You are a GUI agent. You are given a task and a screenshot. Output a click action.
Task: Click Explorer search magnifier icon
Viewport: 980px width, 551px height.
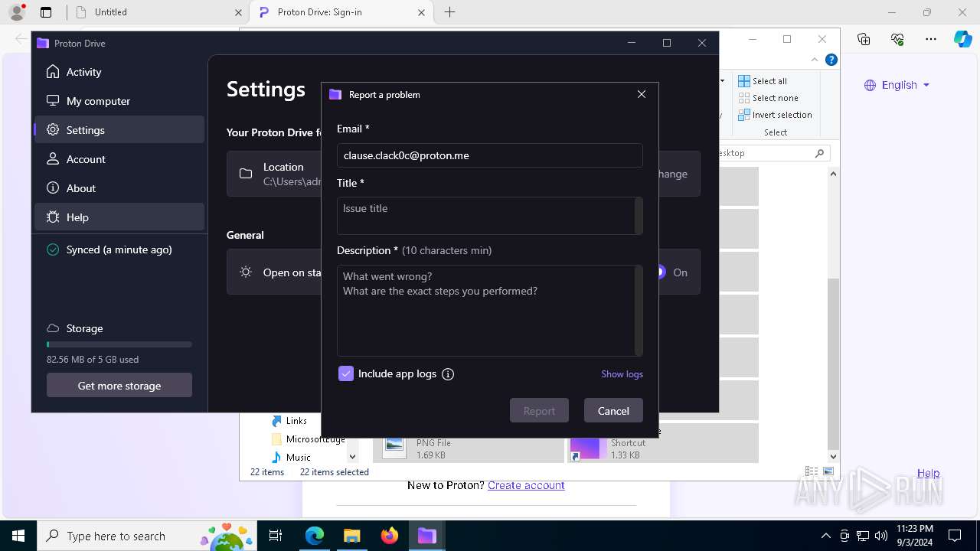[819, 153]
